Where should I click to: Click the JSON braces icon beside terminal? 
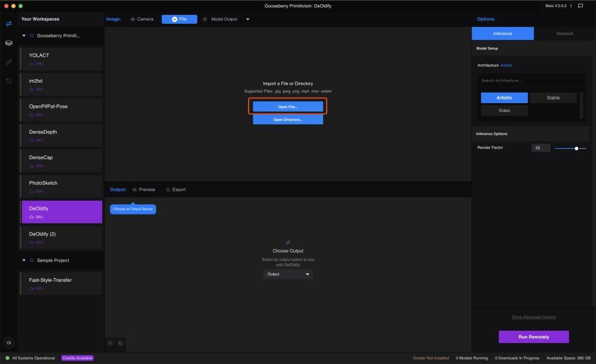click(x=110, y=343)
